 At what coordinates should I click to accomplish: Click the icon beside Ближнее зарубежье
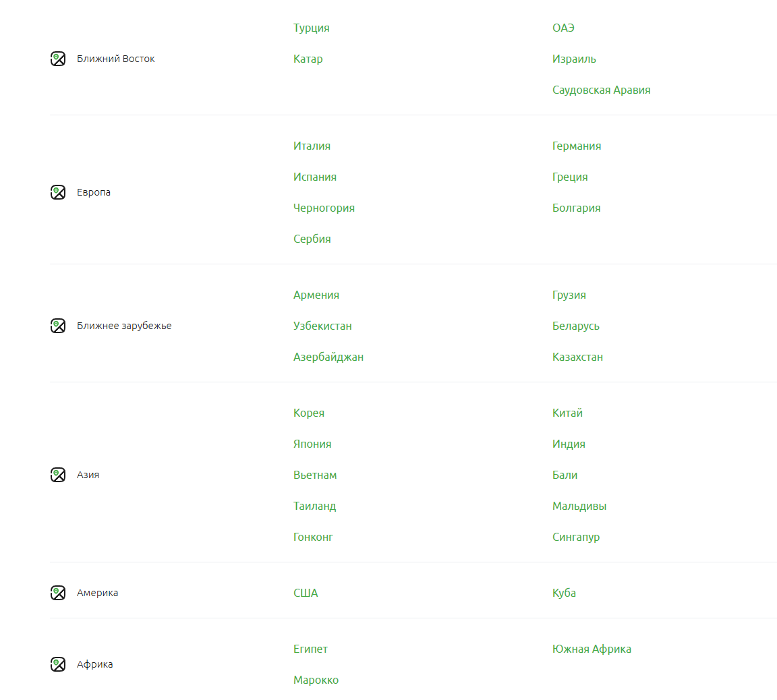pyautogui.click(x=58, y=326)
